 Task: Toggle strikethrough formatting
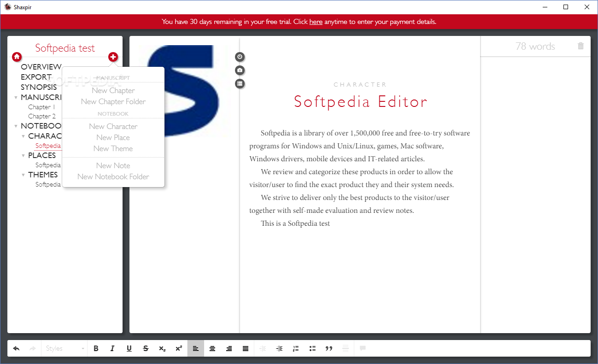coord(146,348)
